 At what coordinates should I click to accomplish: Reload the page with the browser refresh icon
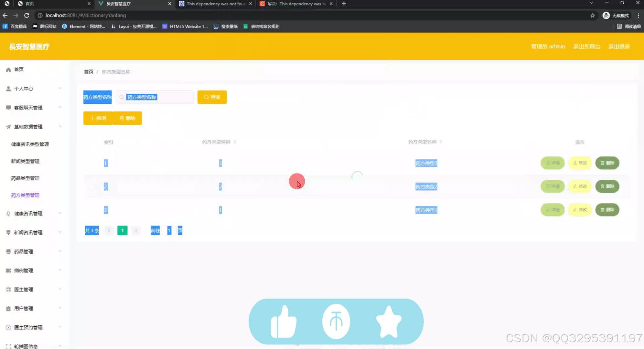point(27,15)
